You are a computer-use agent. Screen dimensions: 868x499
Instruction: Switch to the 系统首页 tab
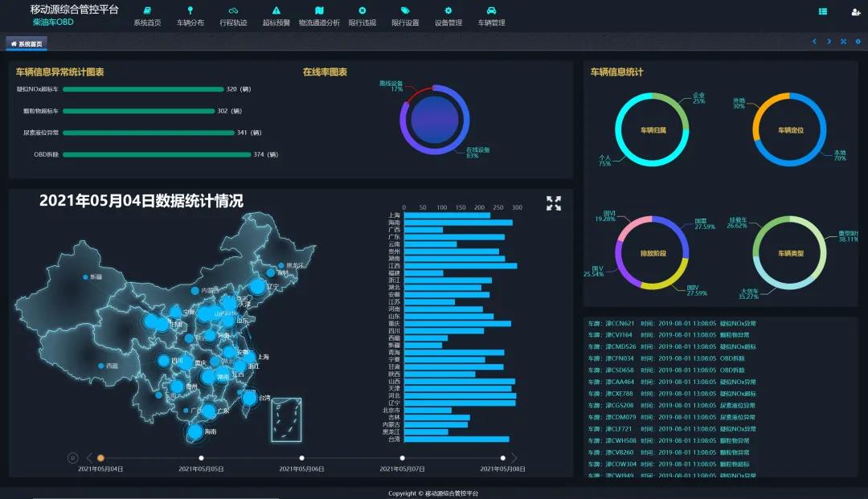pos(29,43)
